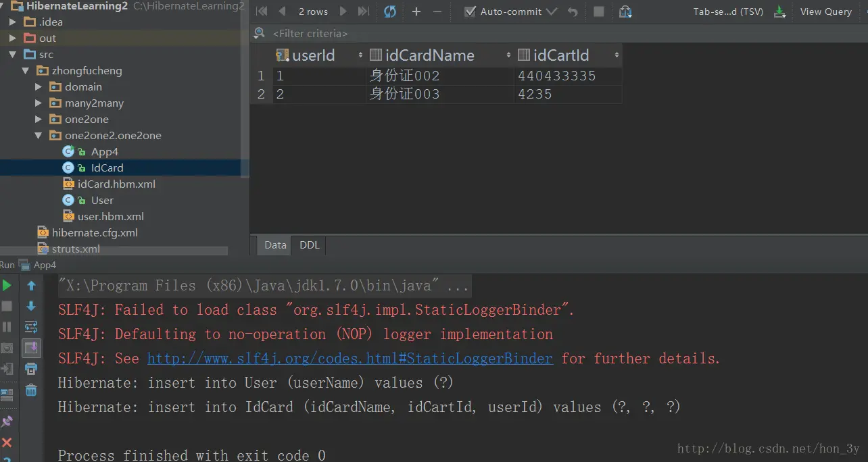Go to next page of rows
The image size is (868, 462).
(x=343, y=11)
